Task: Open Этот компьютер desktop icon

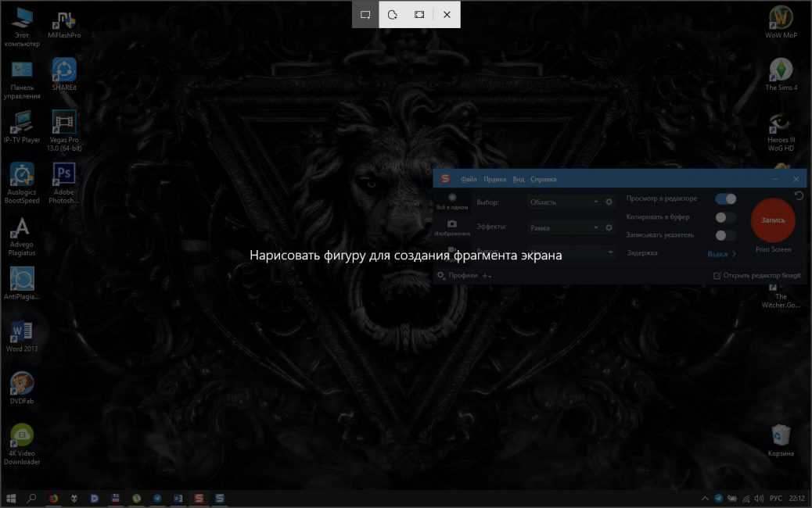Action: click(x=22, y=27)
